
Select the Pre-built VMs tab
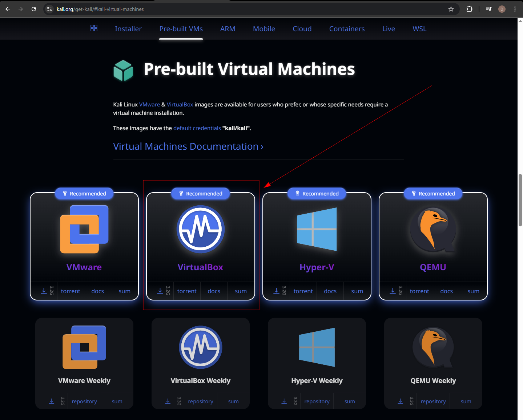pos(181,29)
